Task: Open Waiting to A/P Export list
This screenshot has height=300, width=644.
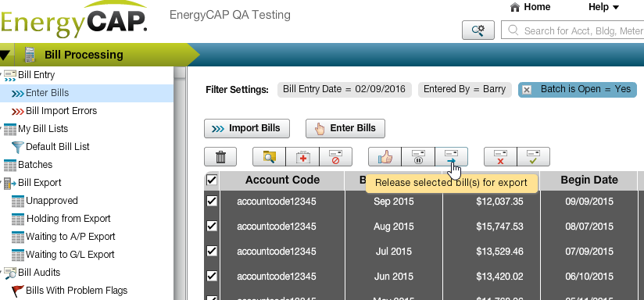Action: pos(70,237)
